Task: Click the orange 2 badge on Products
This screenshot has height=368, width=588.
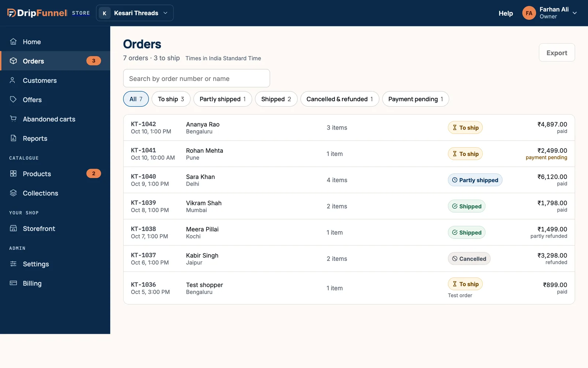Action: coord(93,173)
